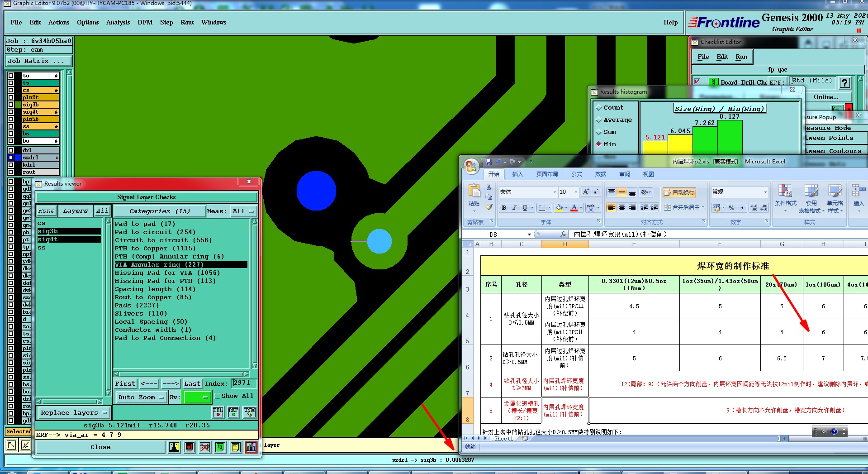
Task: Click the Job Matrix button
Action: point(39,61)
